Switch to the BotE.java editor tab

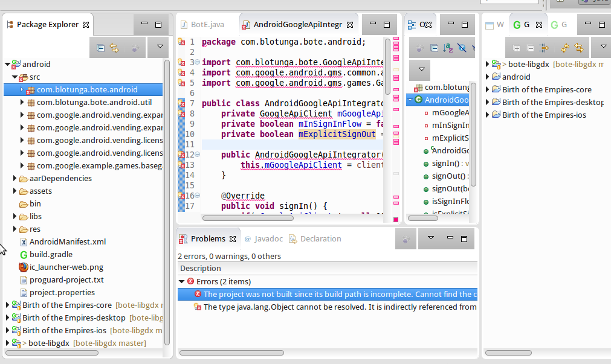click(202, 25)
